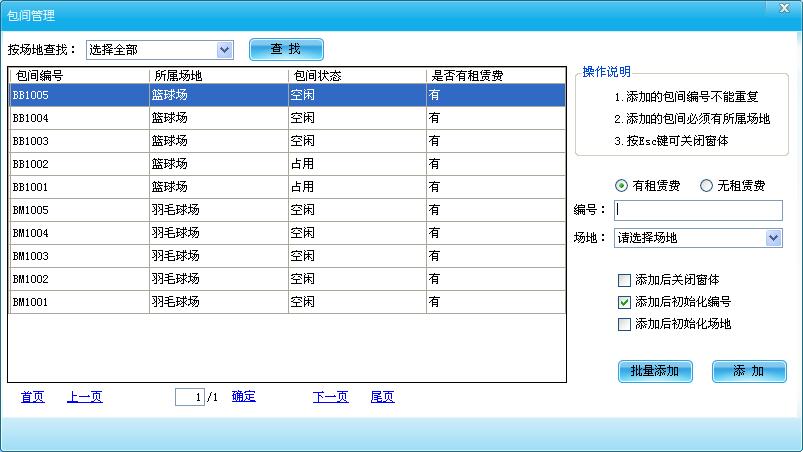Click the 添加 button
Viewport: 803px width, 452px height.
(x=749, y=371)
